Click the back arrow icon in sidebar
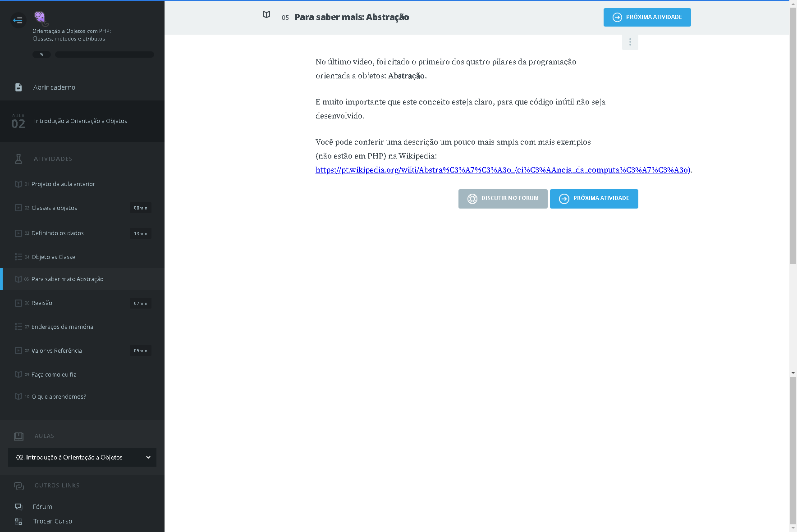This screenshot has height=532, width=797. 18,20
